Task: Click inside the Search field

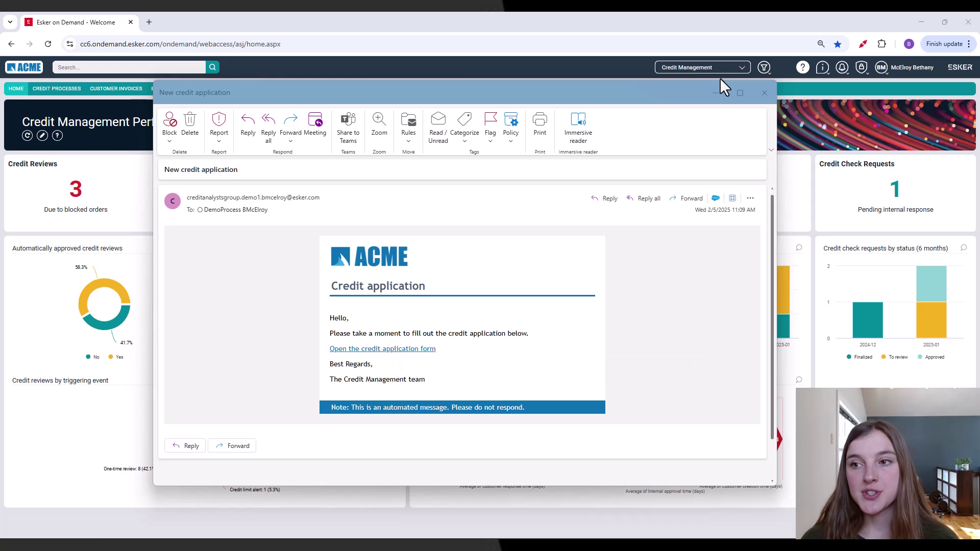Action: point(130,67)
